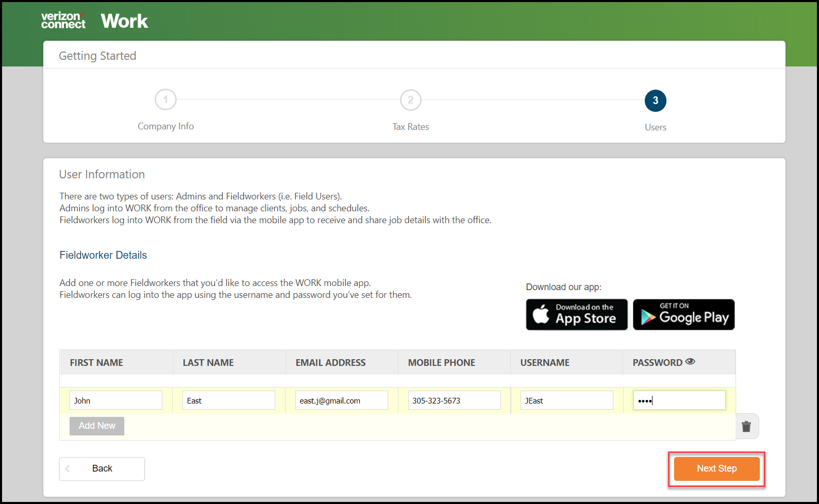Open the Tax Rates step label

411,127
